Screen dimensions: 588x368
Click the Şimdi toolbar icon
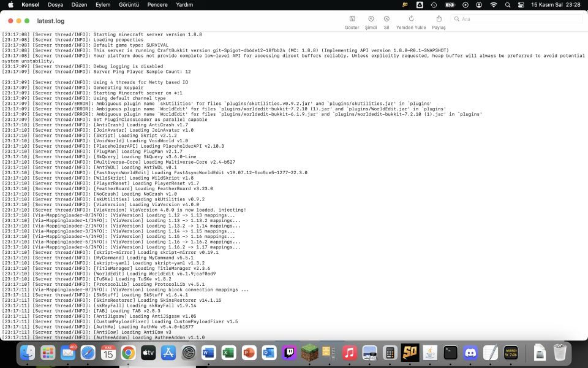tap(371, 19)
